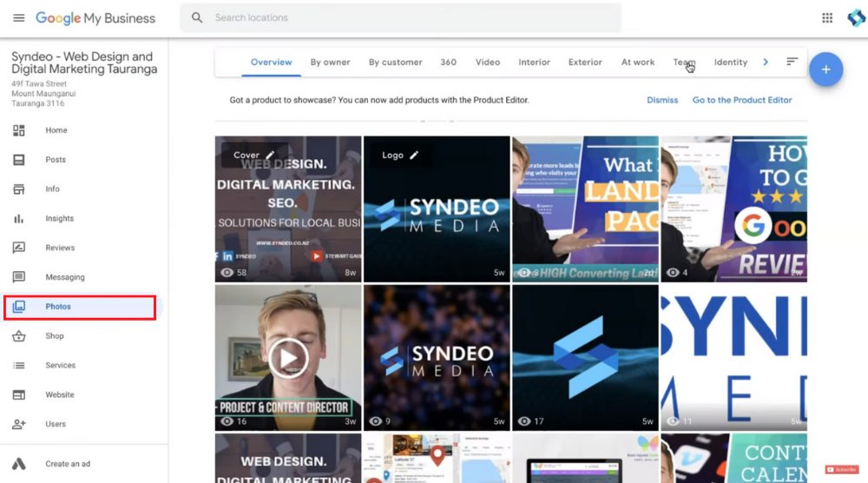Click the Website sidebar icon

[19, 394]
